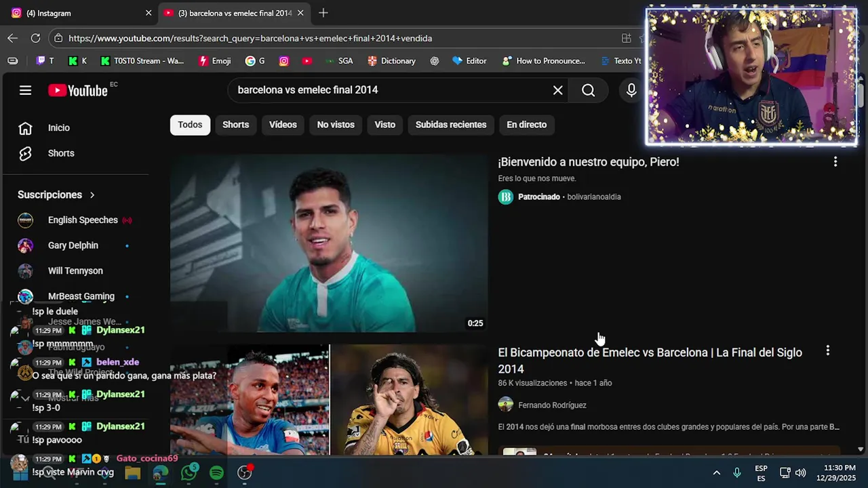Click the volume icon in system tray

tap(800, 473)
